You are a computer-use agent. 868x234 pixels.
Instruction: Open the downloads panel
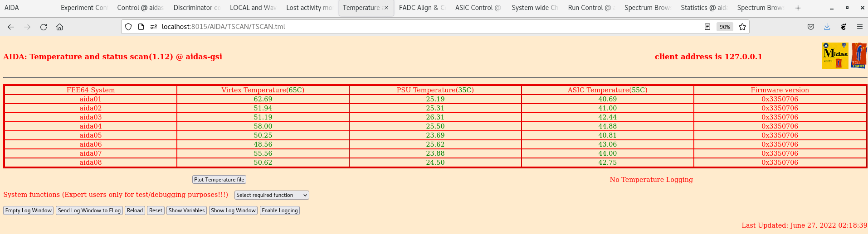click(827, 27)
